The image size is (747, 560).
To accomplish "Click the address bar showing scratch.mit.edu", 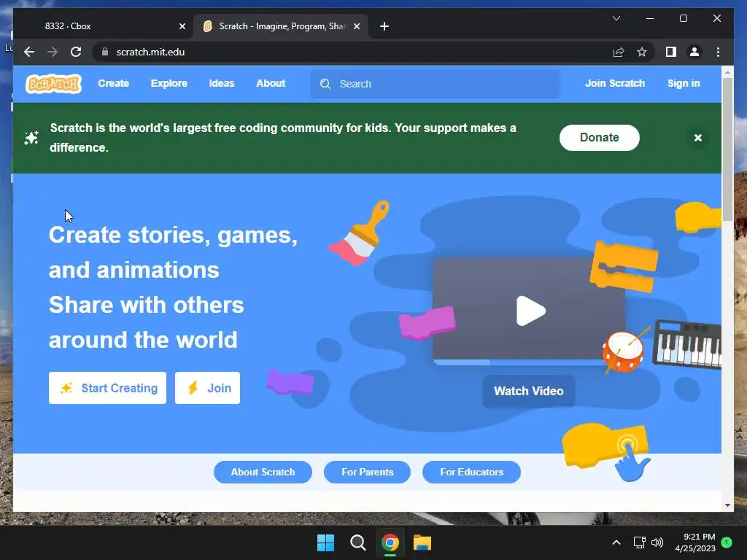I will point(352,52).
